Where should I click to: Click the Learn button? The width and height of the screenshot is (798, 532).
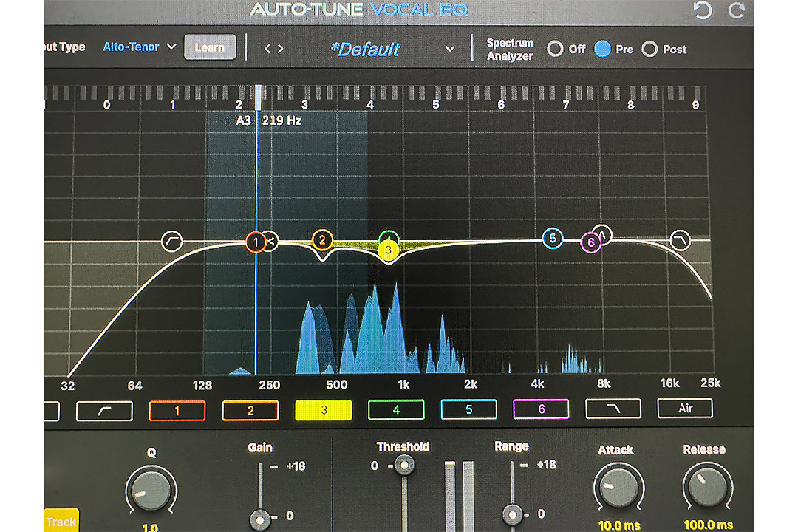coord(210,47)
